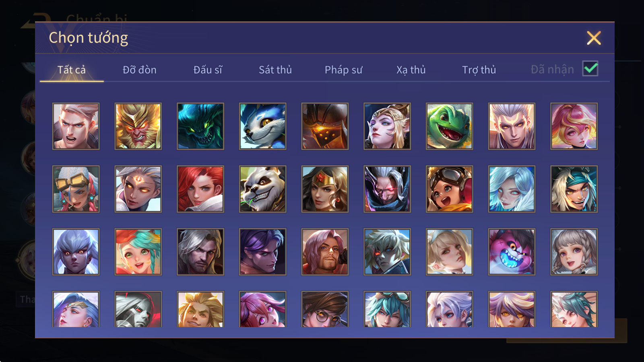Select the Tất cả tab
The image size is (644, 362).
72,70
